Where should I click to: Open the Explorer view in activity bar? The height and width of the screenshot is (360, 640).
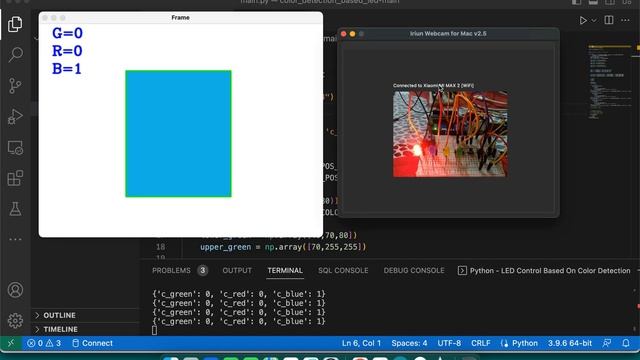coord(15,24)
